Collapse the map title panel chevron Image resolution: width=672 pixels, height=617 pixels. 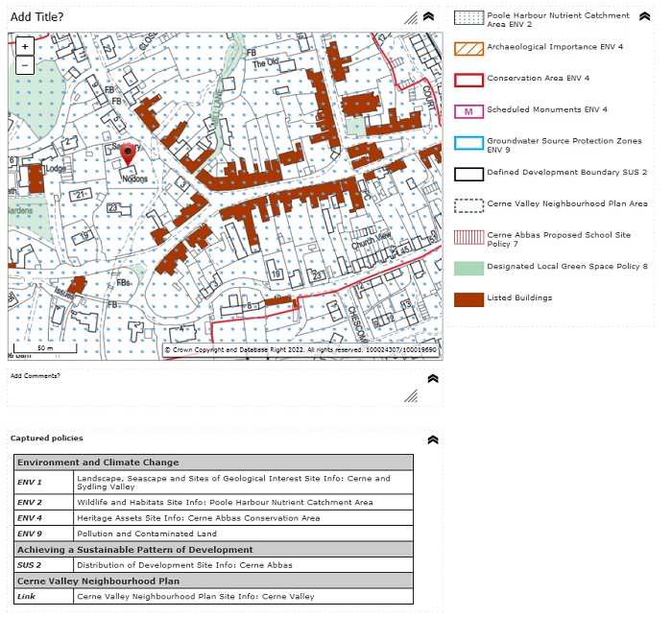point(428,16)
